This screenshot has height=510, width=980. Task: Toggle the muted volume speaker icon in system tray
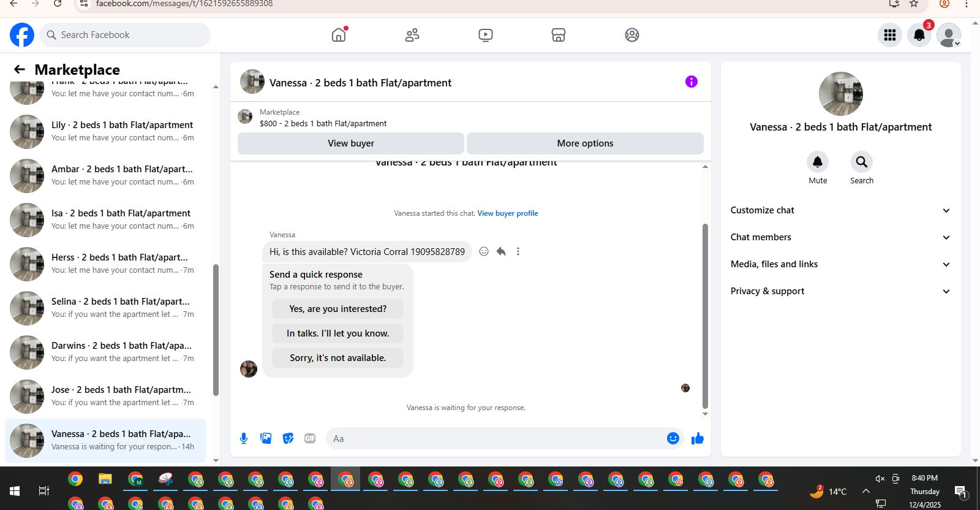pyautogui.click(x=880, y=479)
